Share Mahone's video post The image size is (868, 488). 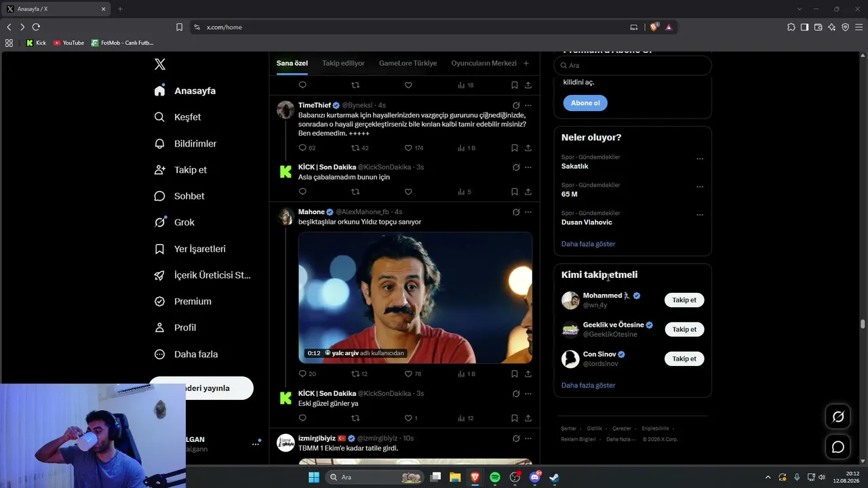click(x=528, y=373)
